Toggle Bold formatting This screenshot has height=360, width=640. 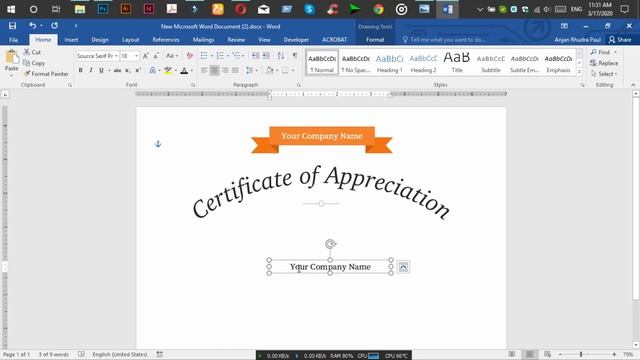pyautogui.click(x=80, y=70)
